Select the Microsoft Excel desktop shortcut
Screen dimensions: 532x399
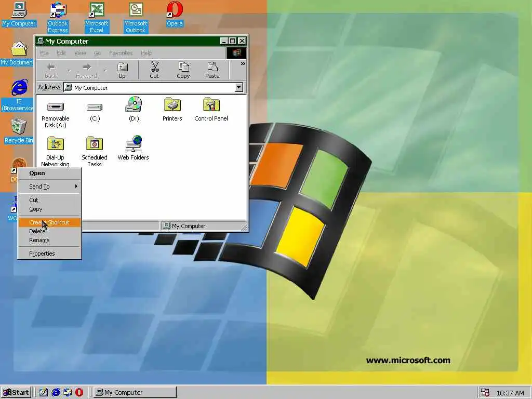pyautogui.click(x=96, y=17)
